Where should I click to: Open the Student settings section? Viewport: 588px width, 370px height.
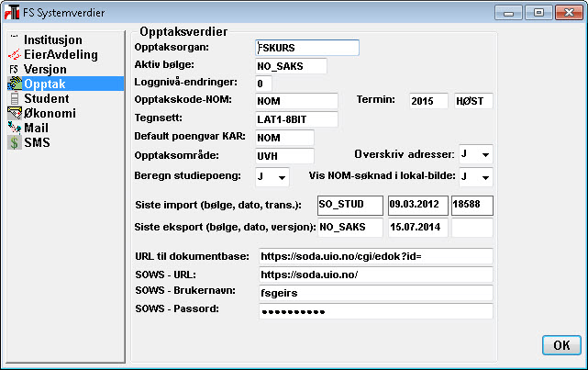tap(47, 98)
